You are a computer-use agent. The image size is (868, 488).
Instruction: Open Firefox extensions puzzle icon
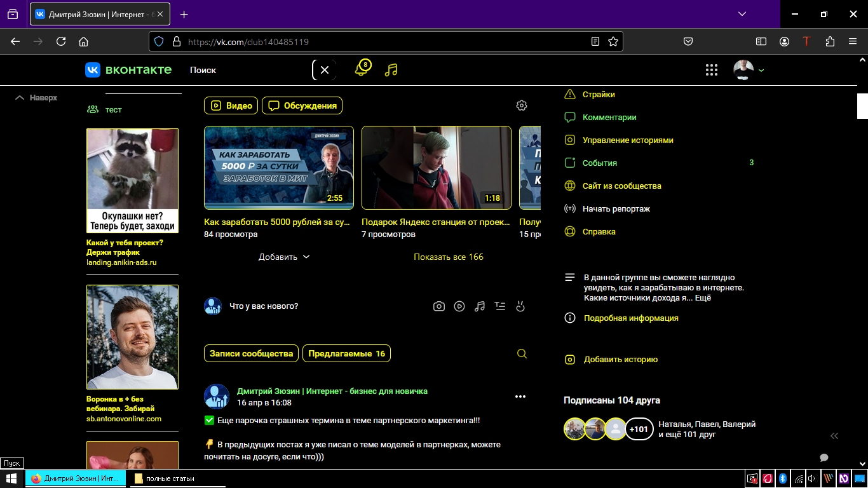tap(830, 41)
